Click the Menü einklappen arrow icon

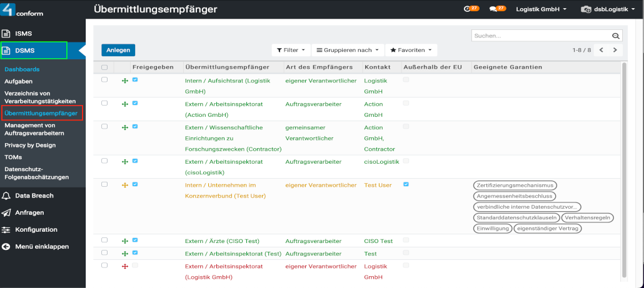click(x=6, y=246)
